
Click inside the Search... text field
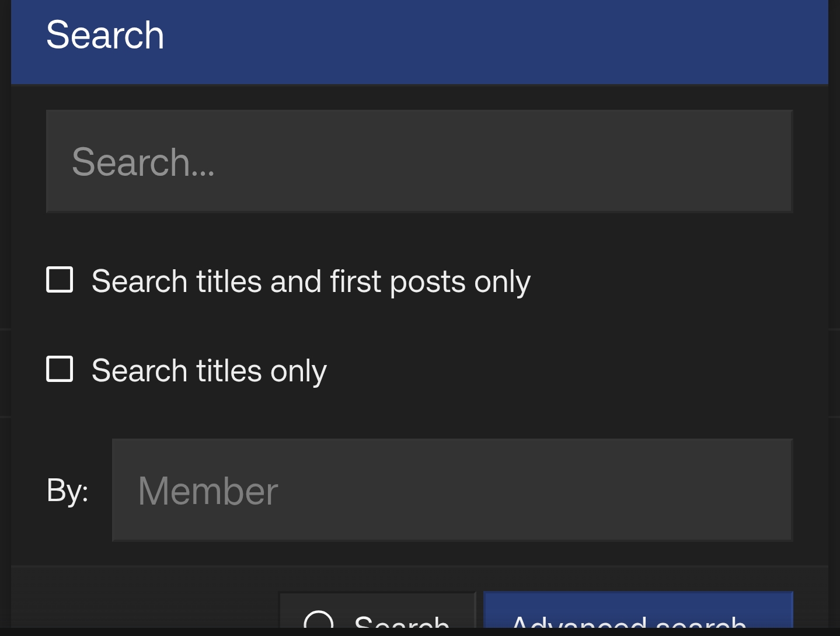(x=418, y=161)
